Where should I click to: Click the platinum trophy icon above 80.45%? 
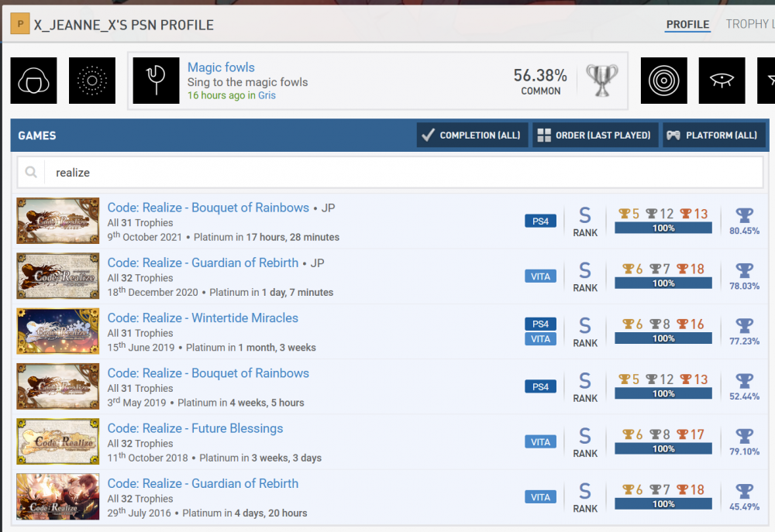point(744,215)
